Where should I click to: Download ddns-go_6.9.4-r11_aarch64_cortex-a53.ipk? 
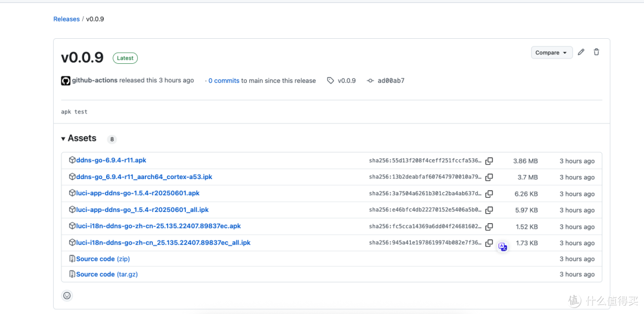[144, 177]
